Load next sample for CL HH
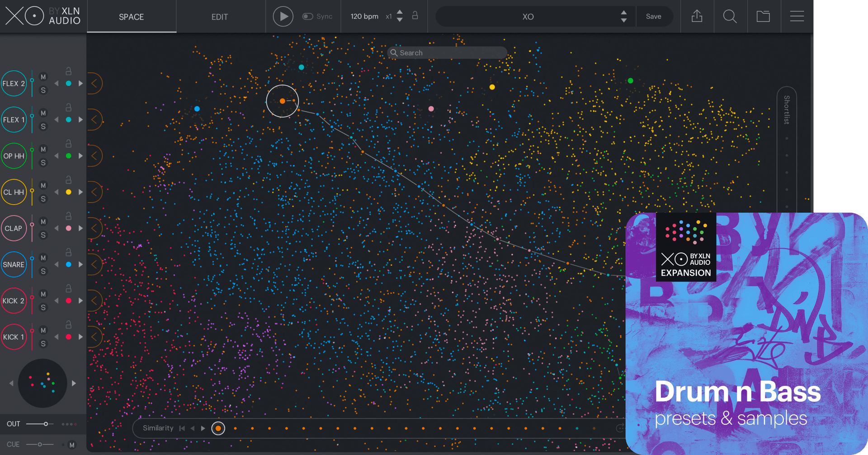 point(80,192)
